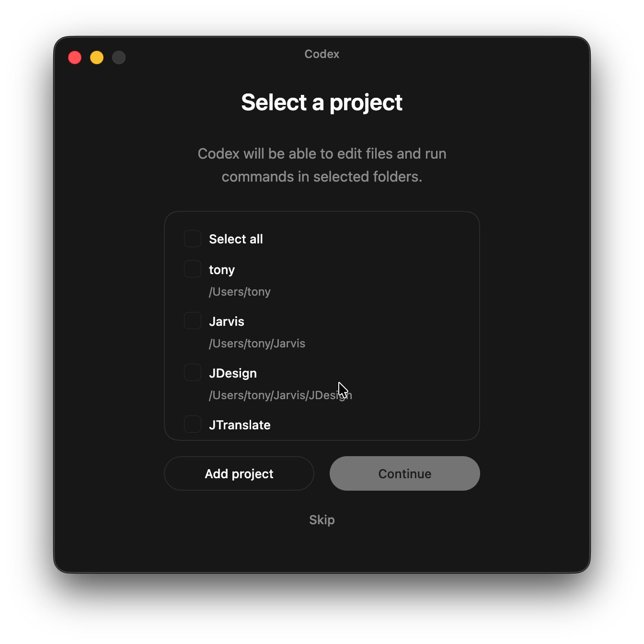The image size is (644, 644).
Task: Minimize the window using the yellow button
Action: 97,57
